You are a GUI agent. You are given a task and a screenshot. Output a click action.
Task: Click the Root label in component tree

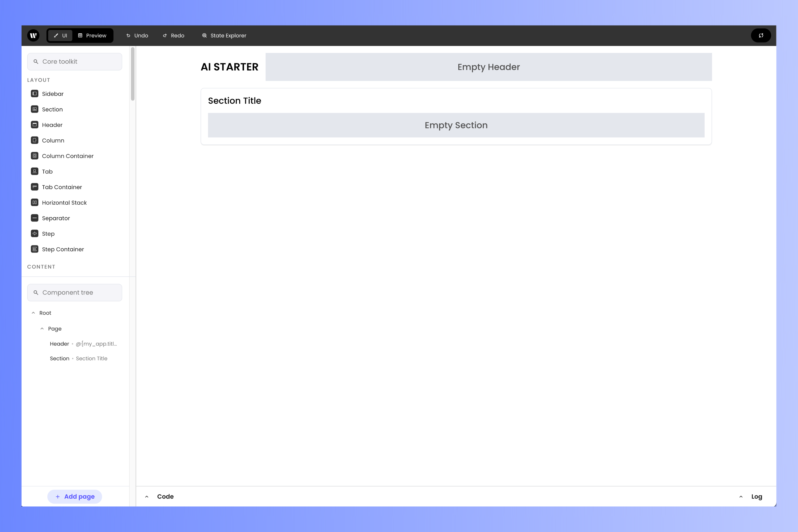[x=45, y=313]
